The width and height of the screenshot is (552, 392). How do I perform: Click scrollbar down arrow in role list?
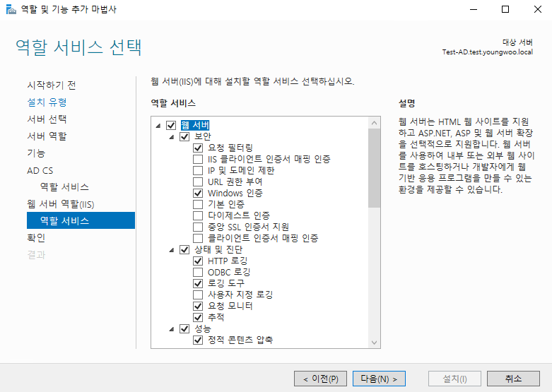374,343
